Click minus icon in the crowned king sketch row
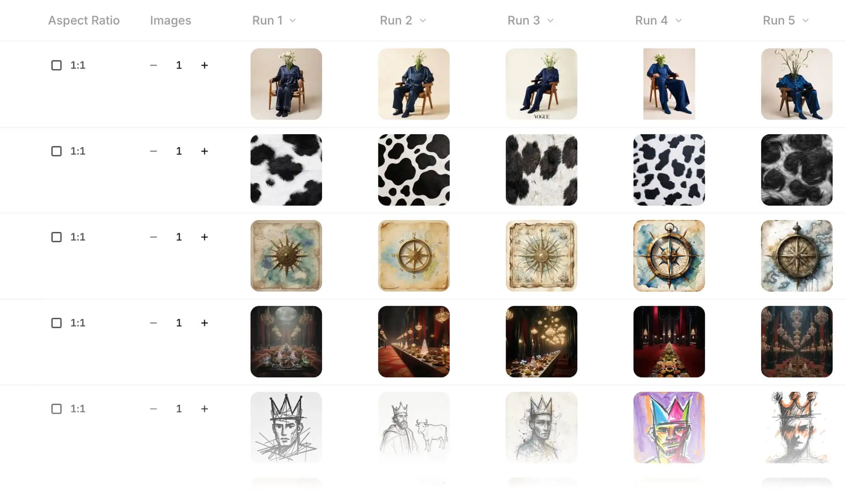Viewport: 846px width, 504px height. [x=154, y=409]
